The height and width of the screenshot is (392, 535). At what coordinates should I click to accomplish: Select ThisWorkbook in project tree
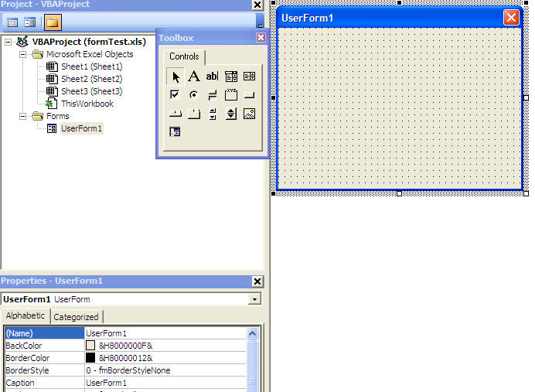pyautogui.click(x=87, y=104)
